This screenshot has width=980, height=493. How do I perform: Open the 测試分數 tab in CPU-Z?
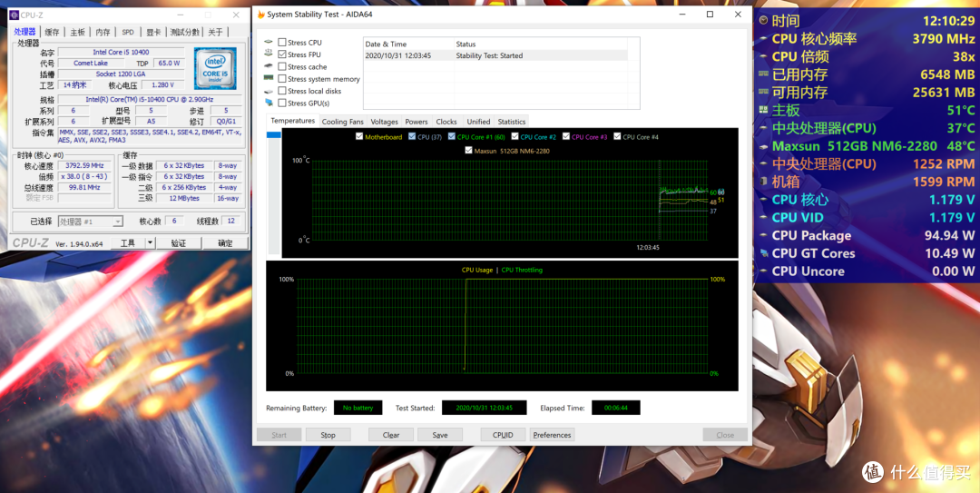185,32
